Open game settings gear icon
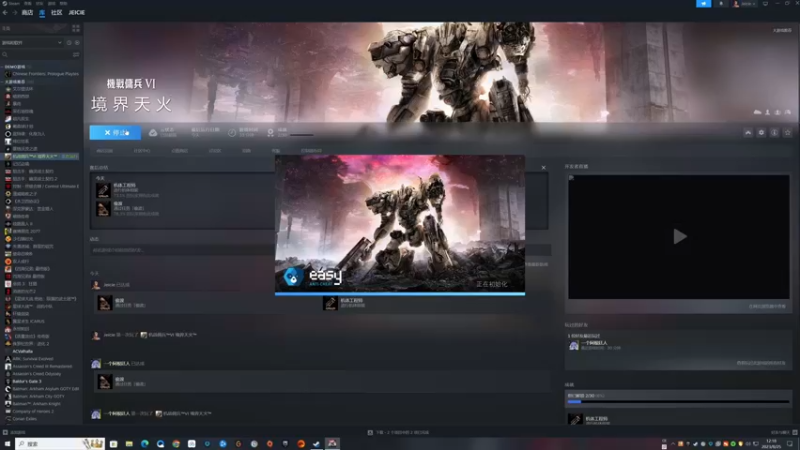800x450 pixels. [761, 133]
